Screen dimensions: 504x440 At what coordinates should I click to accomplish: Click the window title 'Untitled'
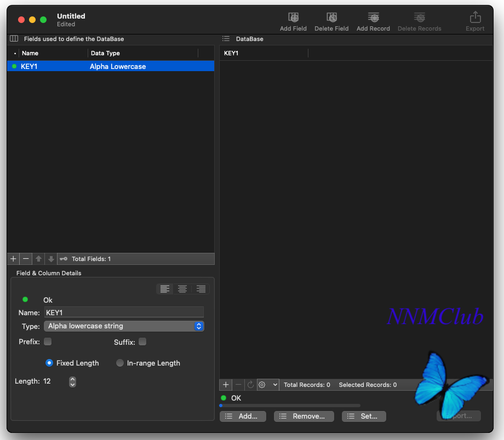pyautogui.click(x=71, y=16)
